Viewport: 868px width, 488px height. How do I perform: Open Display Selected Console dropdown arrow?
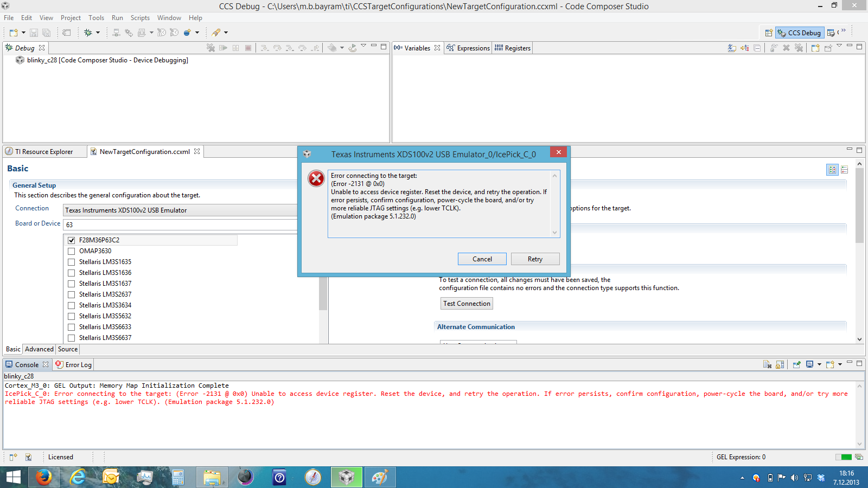click(x=819, y=364)
